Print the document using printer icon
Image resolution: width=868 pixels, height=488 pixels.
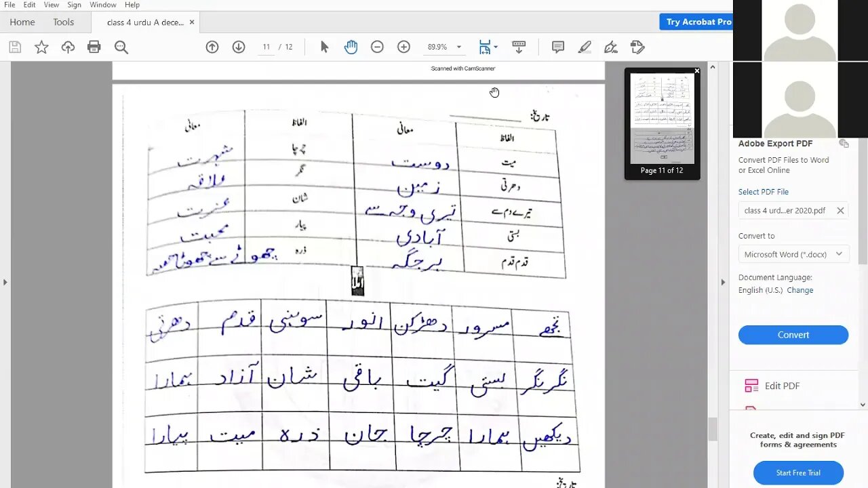pyautogui.click(x=94, y=47)
